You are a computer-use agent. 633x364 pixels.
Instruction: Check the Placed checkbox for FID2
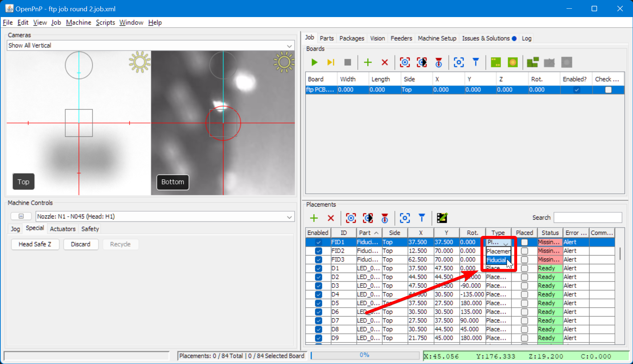(524, 251)
